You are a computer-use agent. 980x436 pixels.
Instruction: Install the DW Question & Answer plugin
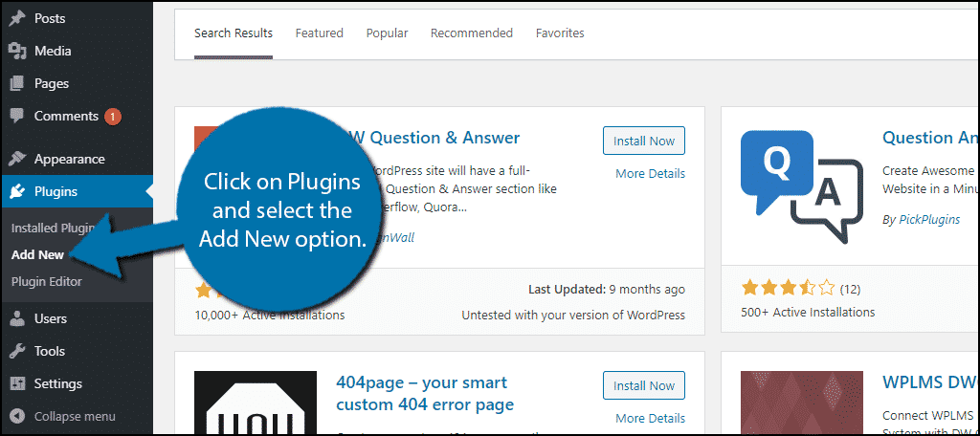644,142
